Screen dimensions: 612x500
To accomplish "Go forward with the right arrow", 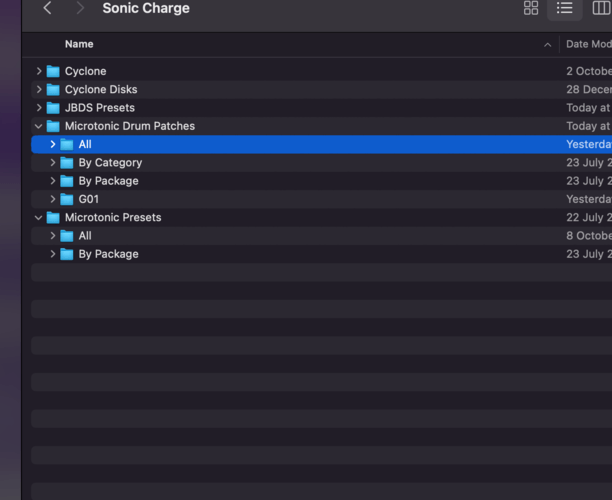I will [x=80, y=8].
